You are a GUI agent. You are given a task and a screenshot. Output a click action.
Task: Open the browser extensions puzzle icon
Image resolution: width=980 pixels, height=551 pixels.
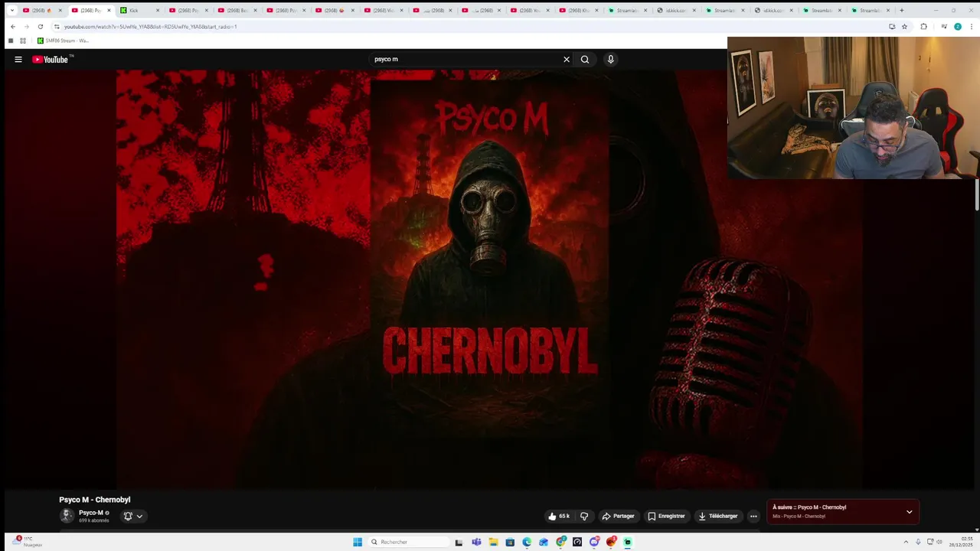(923, 27)
